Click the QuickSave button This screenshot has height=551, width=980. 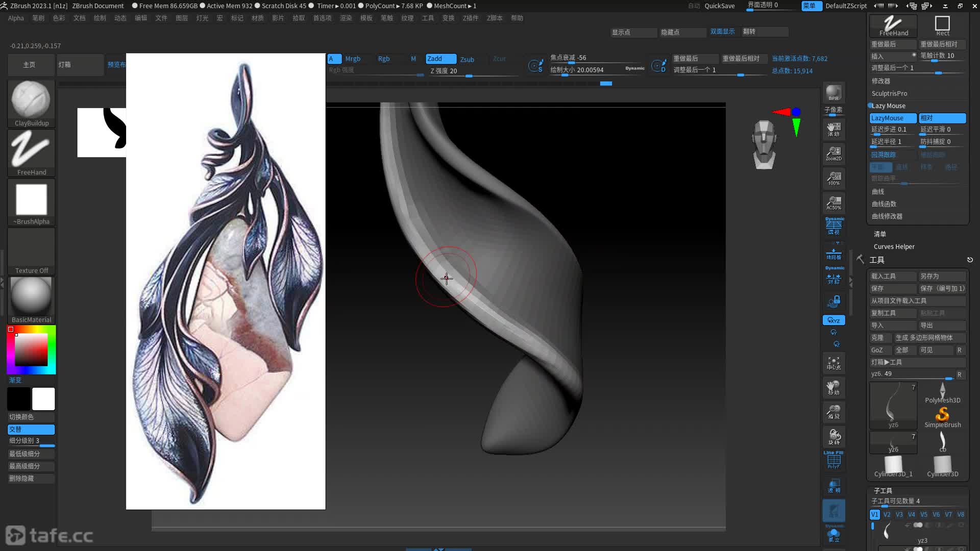click(x=720, y=6)
